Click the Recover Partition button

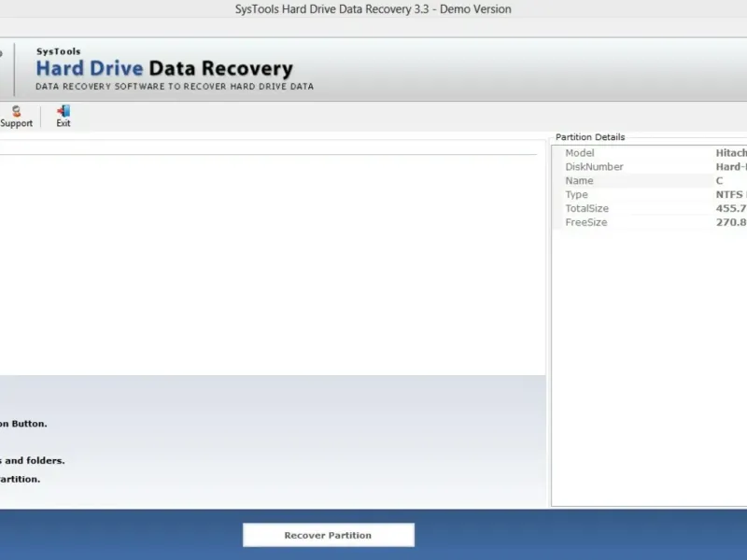329,535
